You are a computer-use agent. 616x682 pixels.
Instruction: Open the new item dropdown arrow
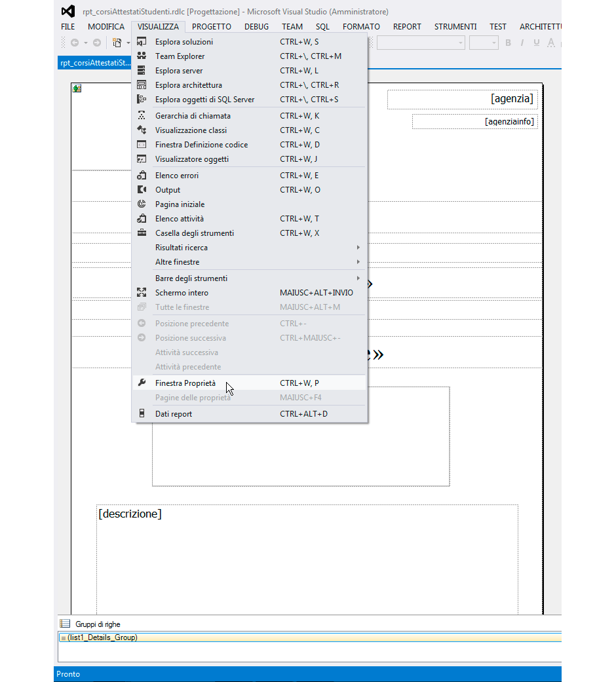[128, 43]
